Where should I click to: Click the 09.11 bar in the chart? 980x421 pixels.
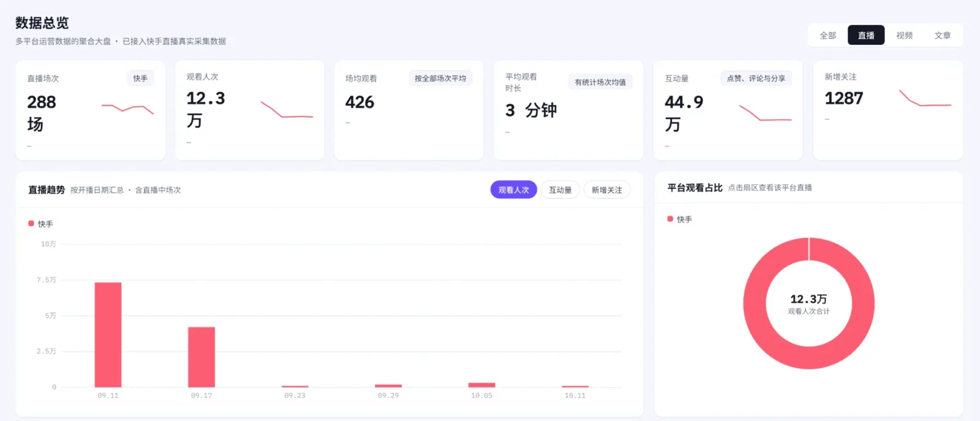coord(108,335)
